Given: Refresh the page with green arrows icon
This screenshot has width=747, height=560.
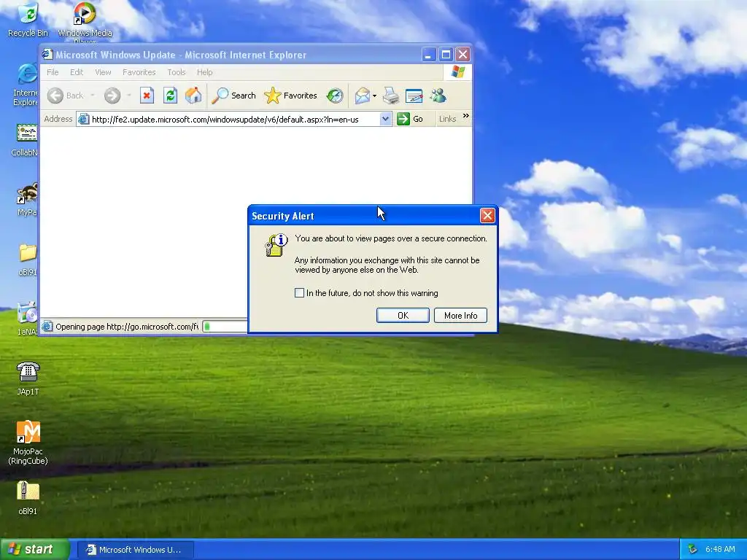Looking at the screenshot, I should click(170, 96).
